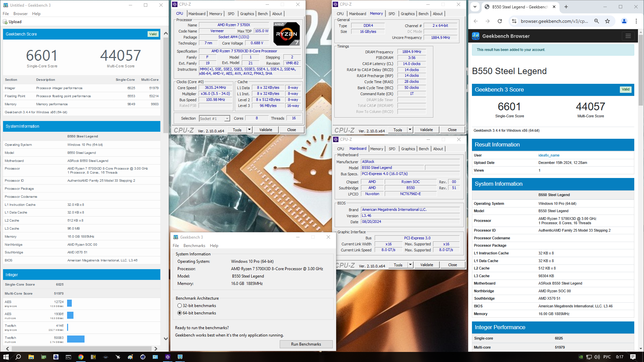This screenshot has height=362, width=644.
Task: Switch to Graphics tab in the Memory window
Action: tap(408, 14)
